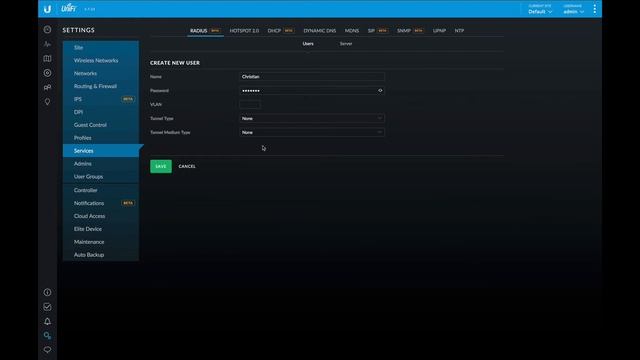Show password with the eye icon
Viewport: 640px width, 360px height.
pos(380,91)
